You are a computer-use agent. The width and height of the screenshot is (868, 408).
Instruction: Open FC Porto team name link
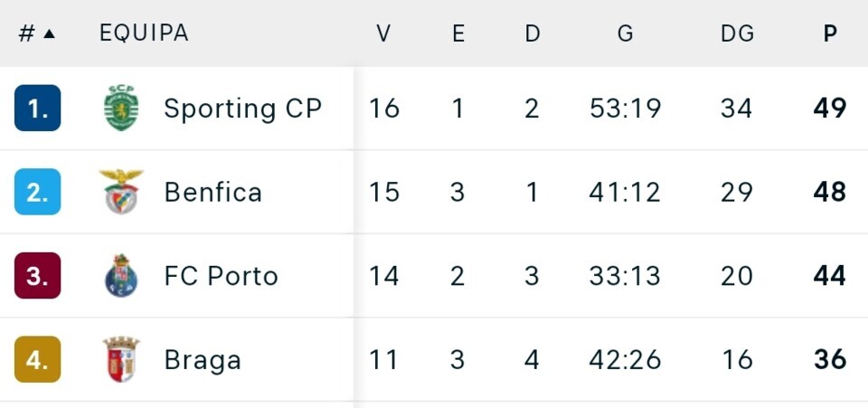pyautogui.click(x=221, y=276)
